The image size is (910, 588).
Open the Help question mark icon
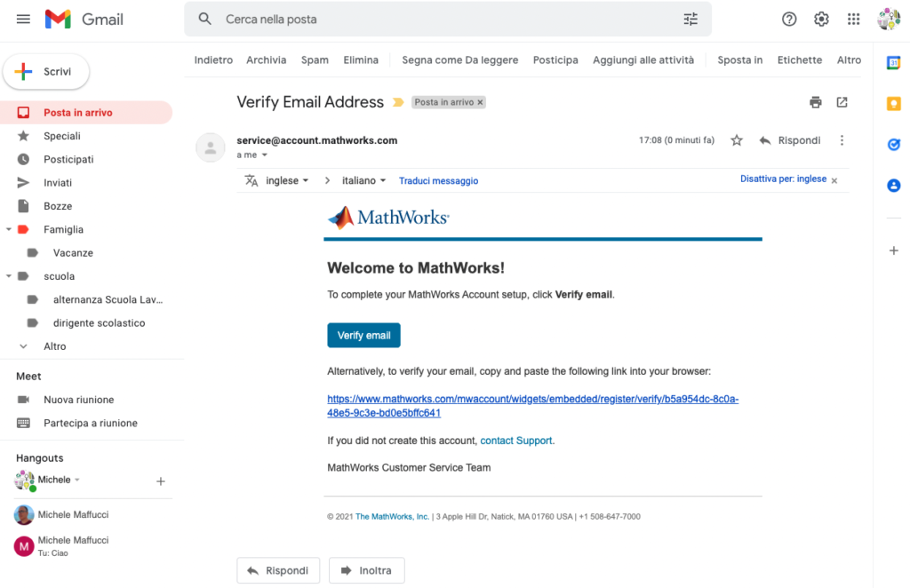789,19
